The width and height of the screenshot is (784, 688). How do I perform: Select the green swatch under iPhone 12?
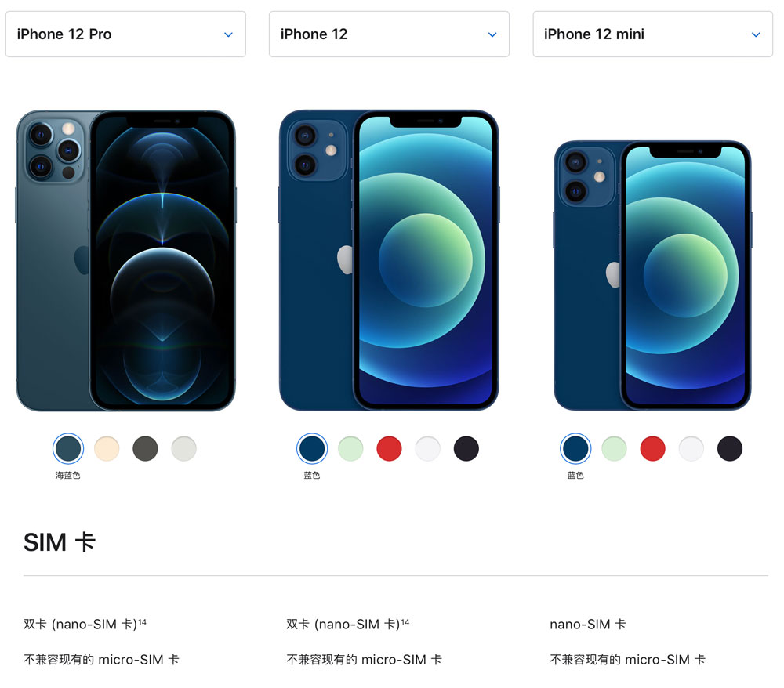point(350,448)
